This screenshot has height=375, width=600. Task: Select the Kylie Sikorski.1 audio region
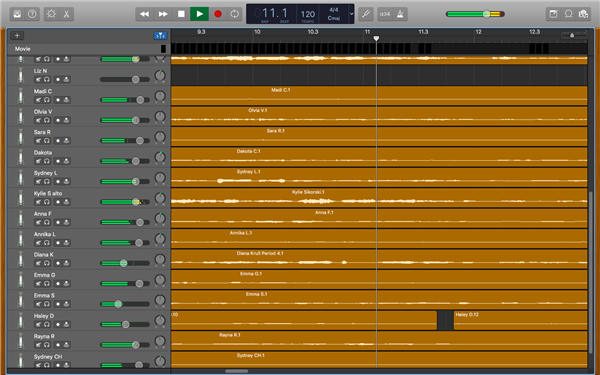[379, 198]
